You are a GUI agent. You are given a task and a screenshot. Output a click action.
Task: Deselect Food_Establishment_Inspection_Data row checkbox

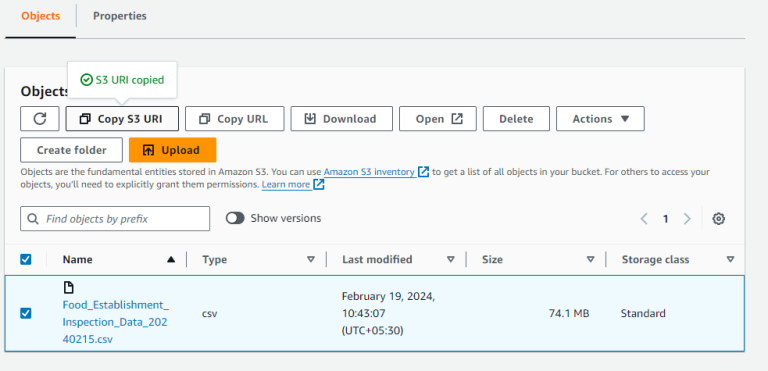pyautogui.click(x=25, y=313)
